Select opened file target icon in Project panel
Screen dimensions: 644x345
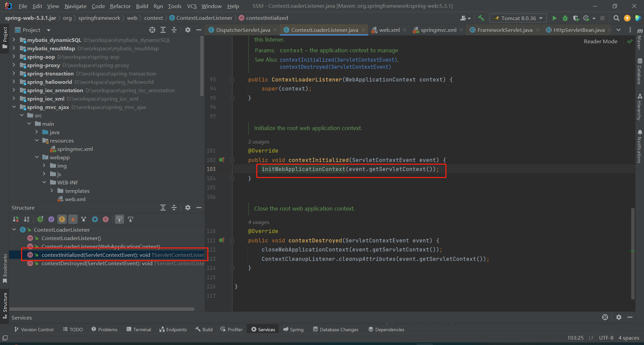[x=152, y=30]
